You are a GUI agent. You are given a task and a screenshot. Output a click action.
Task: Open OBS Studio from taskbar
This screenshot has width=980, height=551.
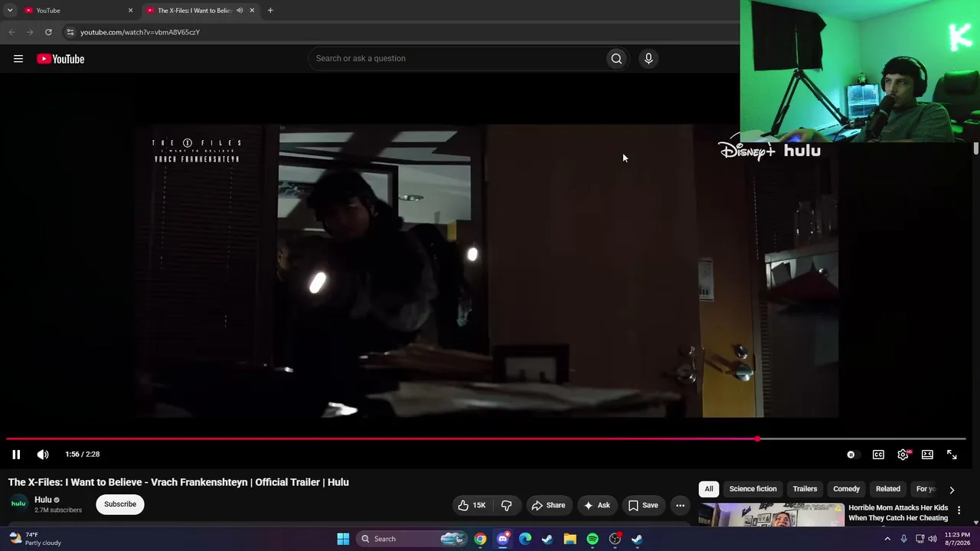pyautogui.click(x=615, y=539)
